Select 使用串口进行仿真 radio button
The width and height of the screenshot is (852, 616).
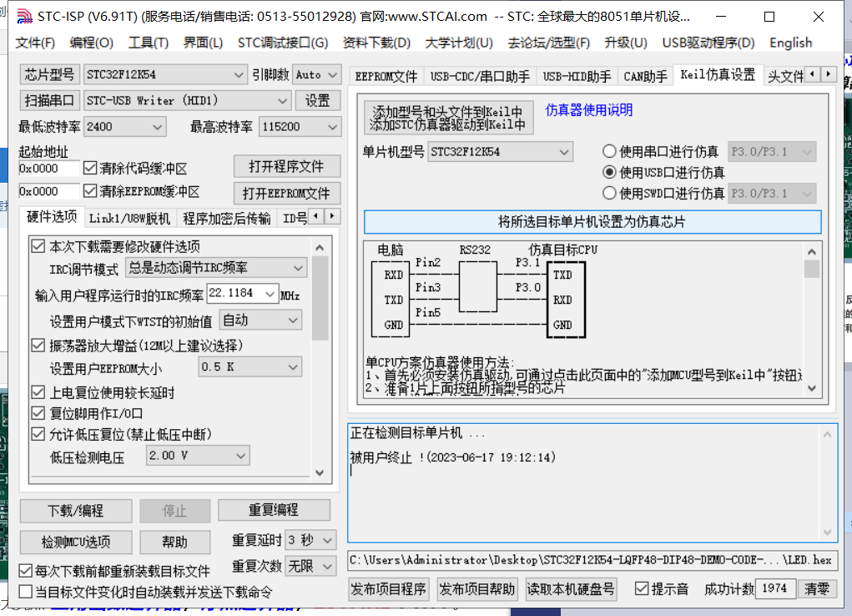point(609,152)
